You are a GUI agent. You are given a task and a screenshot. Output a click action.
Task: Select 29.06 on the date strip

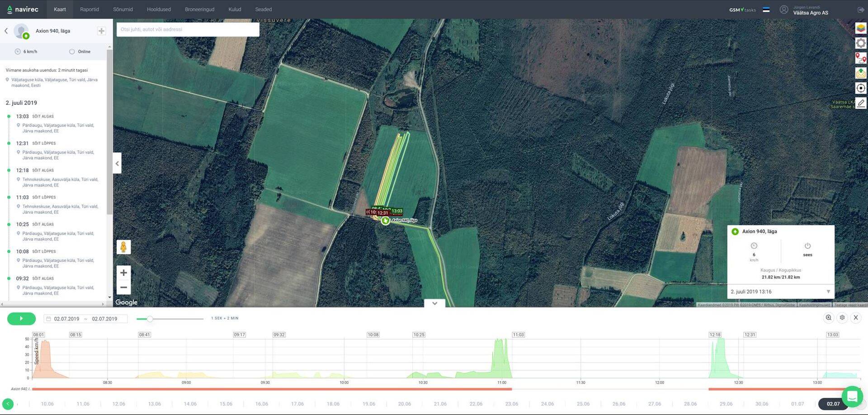726,404
